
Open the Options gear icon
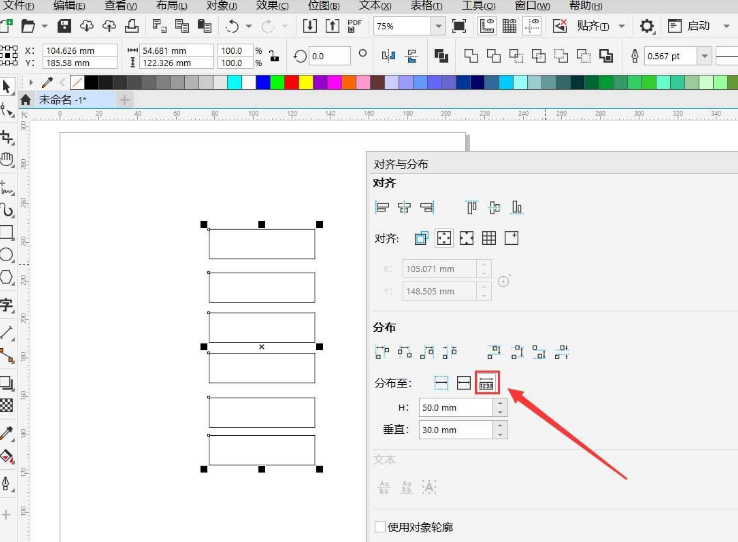[647, 26]
